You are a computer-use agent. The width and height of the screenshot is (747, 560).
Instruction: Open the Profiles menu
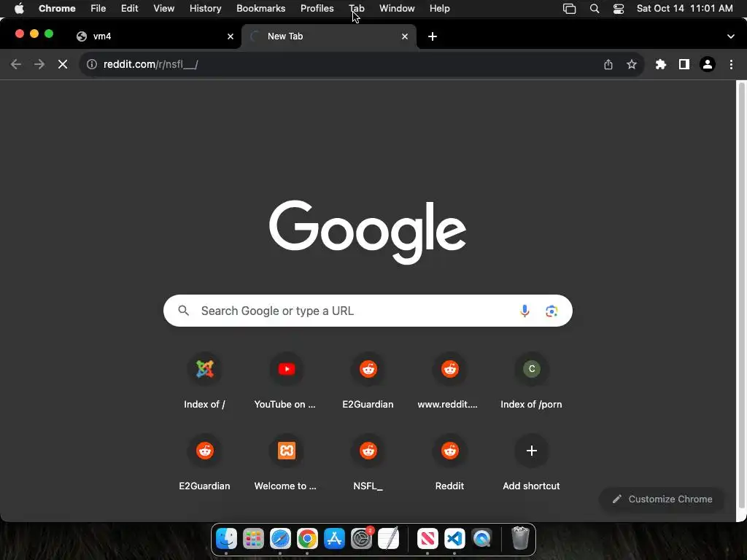(x=317, y=9)
